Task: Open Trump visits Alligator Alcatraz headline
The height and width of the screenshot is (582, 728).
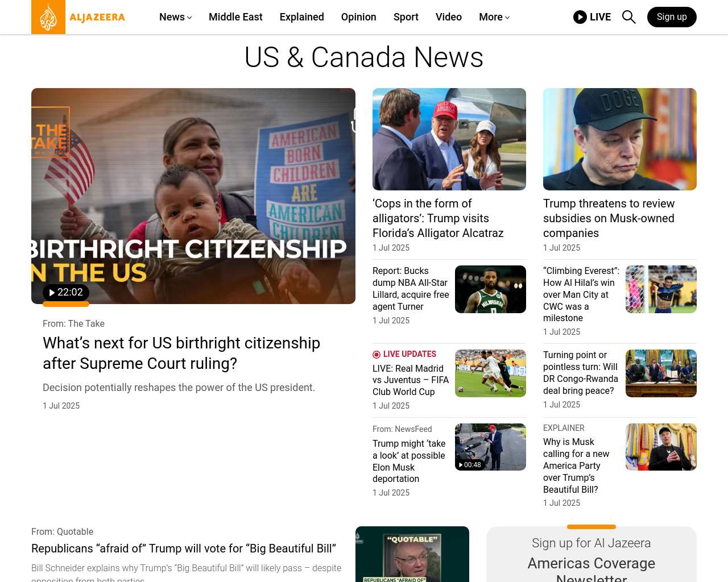Action: [438, 218]
